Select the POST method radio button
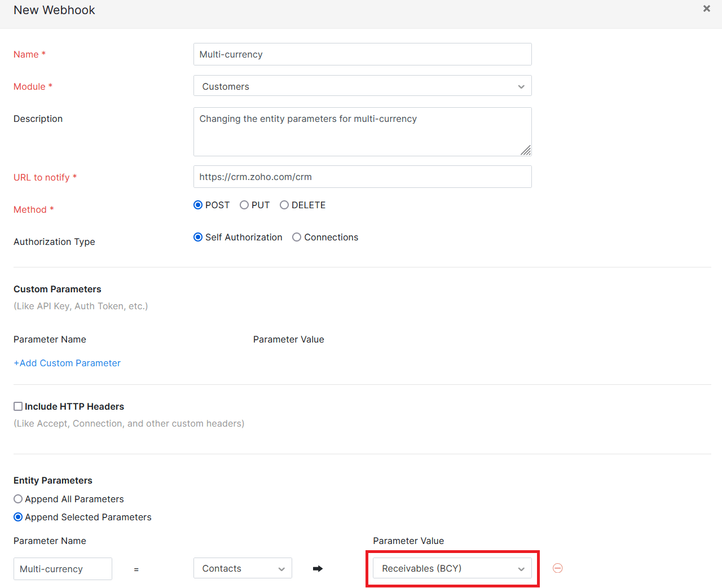The width and height of the screenshot is (722, 588). click(198, 205)
